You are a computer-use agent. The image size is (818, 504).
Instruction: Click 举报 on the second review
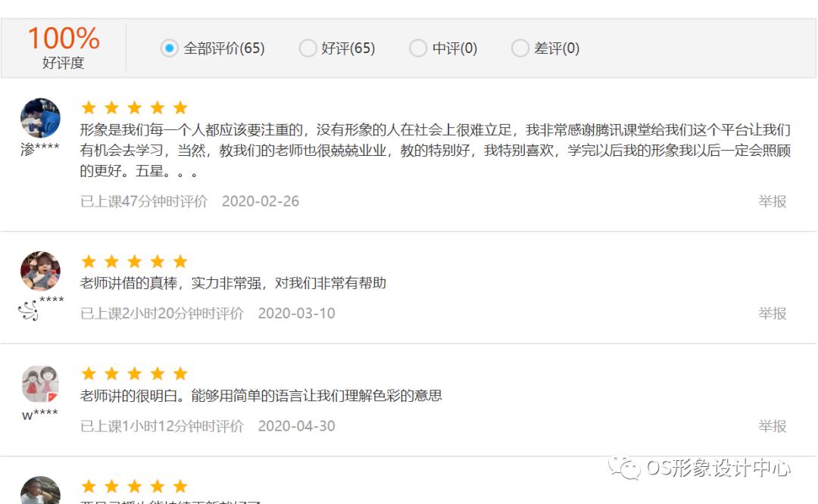[772, 313]
